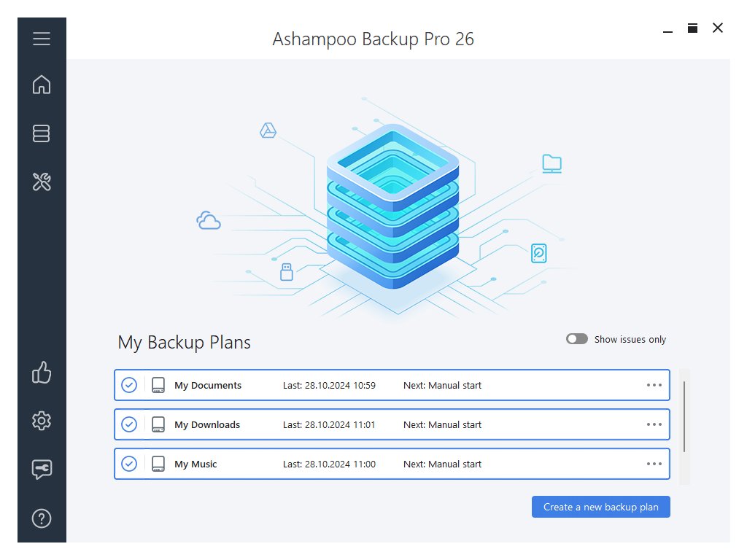
Task: Click the My Music status checkmark
Action: point(129,464)
